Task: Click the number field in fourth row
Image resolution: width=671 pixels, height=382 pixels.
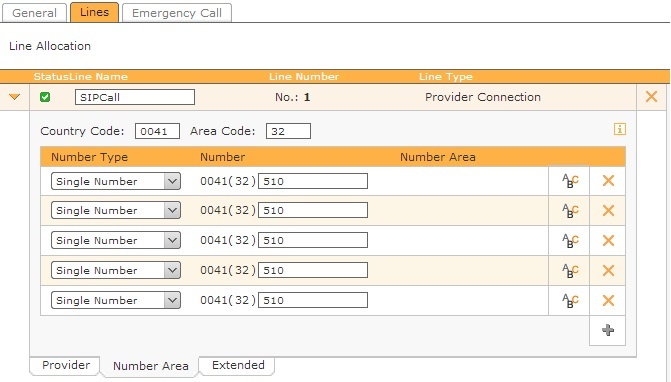Action: click(x=313, y=270)
